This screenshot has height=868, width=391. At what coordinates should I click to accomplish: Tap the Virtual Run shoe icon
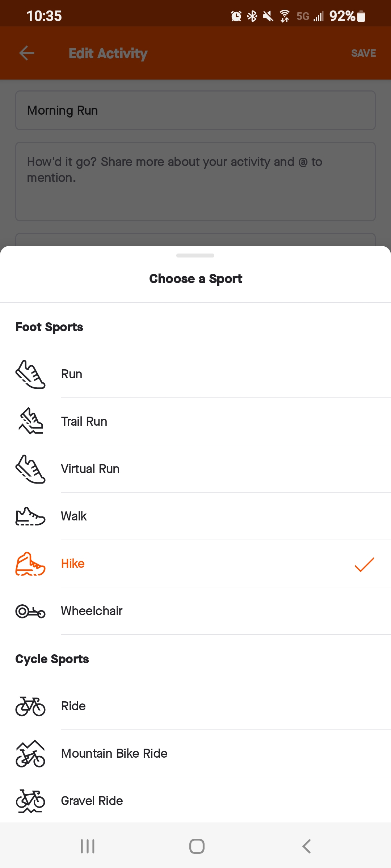point(30,469)
